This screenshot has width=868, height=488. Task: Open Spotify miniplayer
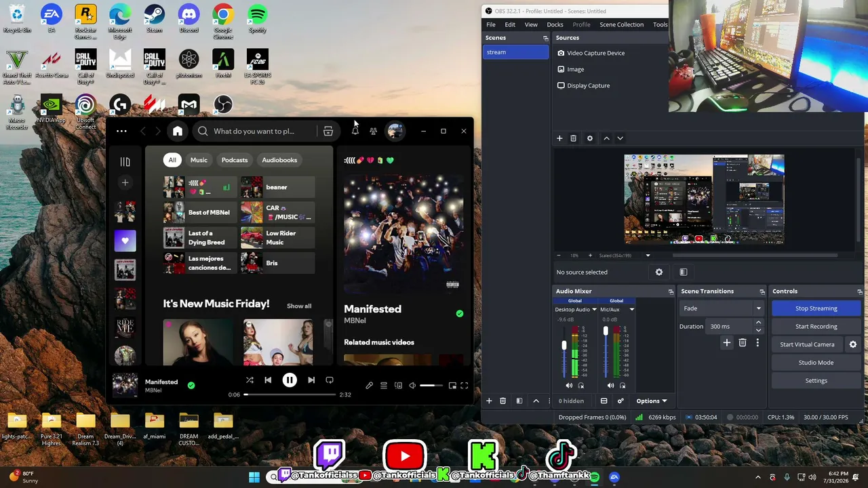click(452, 386)
